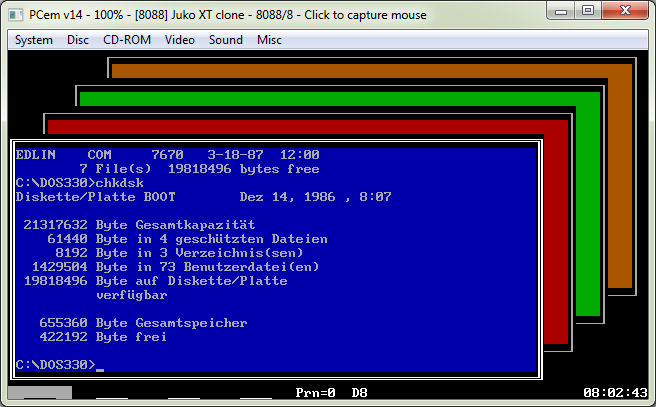The height and width of the screenshot is (407, 656).
Task: Click the PCem icon in the title bar
Action: [16, 15]
